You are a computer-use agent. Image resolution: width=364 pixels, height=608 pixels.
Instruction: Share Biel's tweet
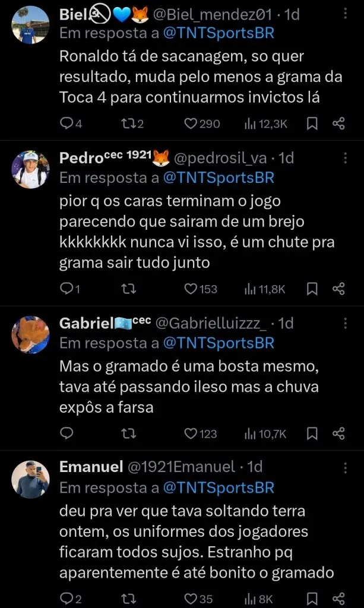[x=338, y=123]
